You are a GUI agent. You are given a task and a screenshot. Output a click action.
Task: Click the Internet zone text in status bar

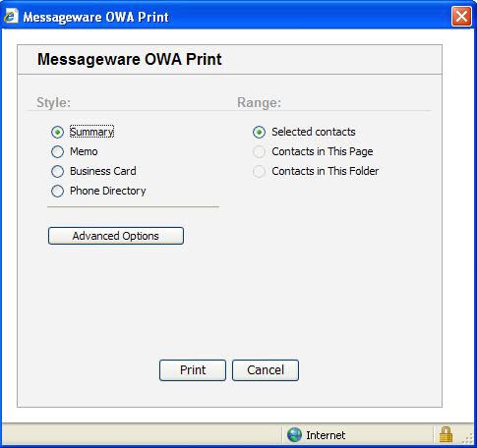point(326,435)
